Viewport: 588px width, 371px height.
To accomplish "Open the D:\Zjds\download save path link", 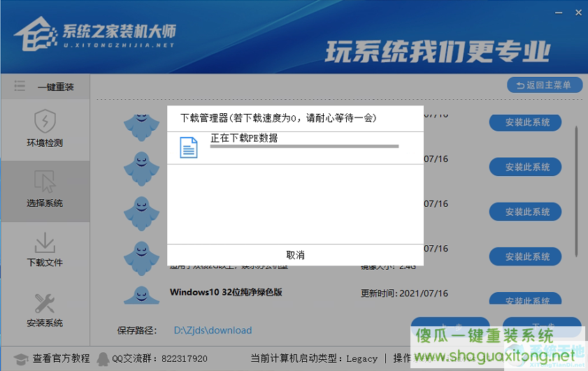I will coord(213,330).
